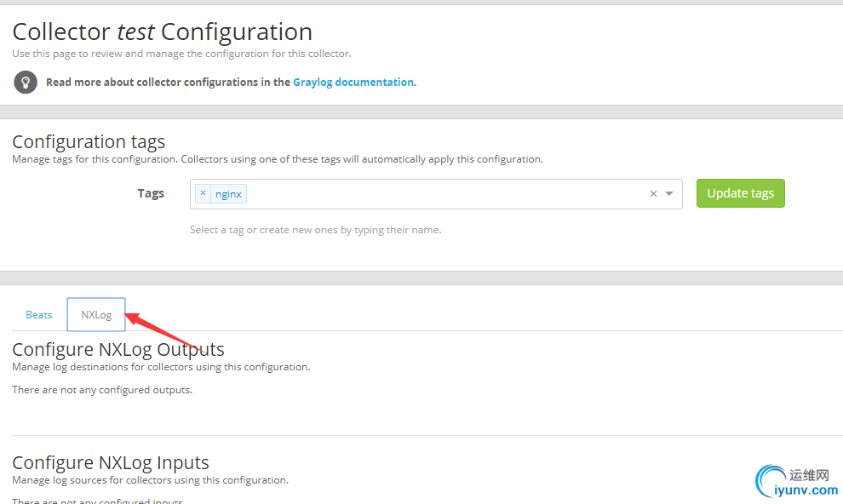This screenshot has width=843, height=504.
Task: Click the 'no configured outputs' message
Action: click(x=102, y=390)
